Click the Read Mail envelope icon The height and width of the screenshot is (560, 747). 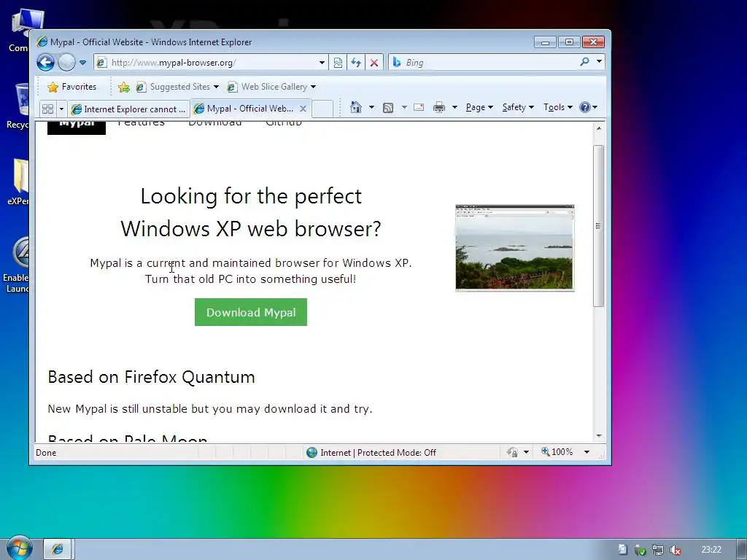tap(419, 107)
